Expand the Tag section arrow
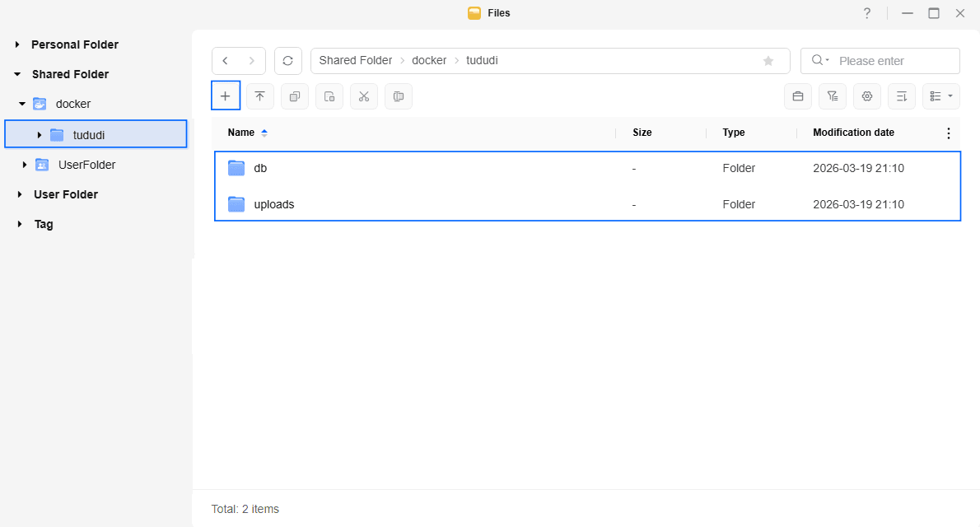The image size is (980, 527). (x=17, y=224)
